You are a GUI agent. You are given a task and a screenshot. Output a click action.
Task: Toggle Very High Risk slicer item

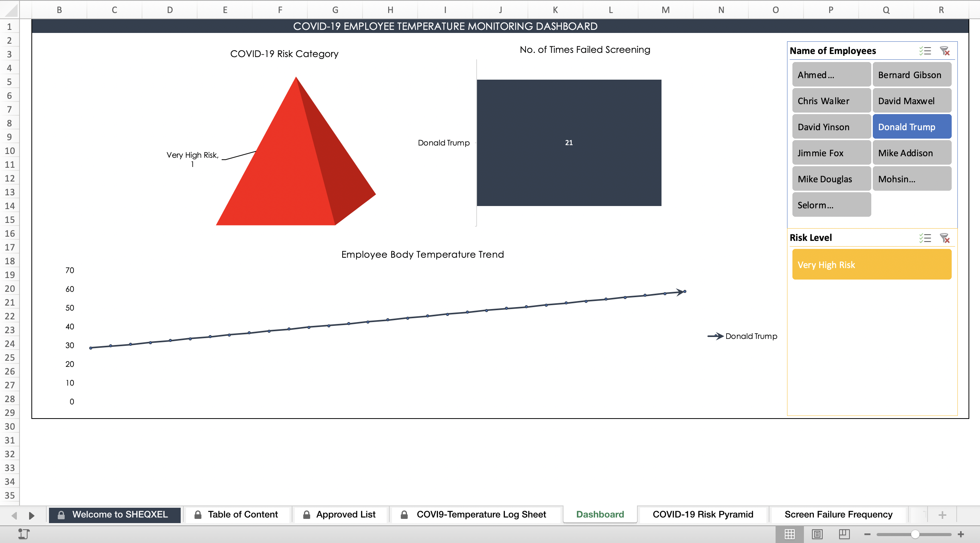pyautogui.click(x=872, y=265)
